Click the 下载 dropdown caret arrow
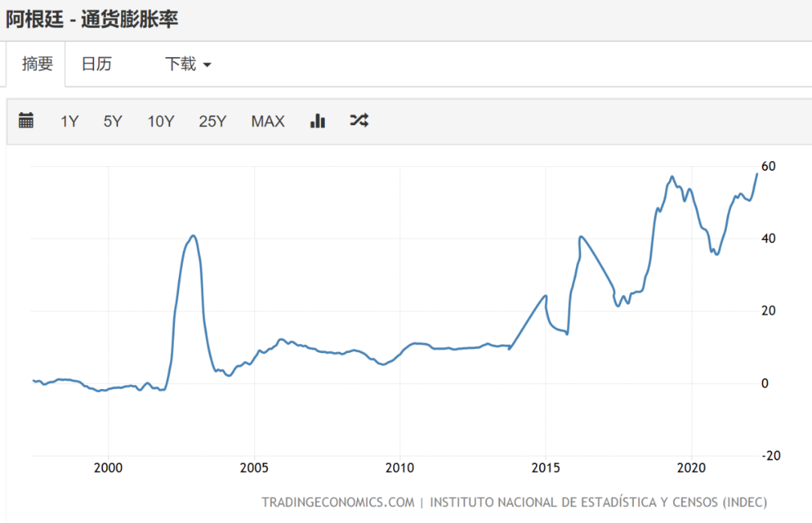Screen dimensions: 812x523 click(208, 65)
